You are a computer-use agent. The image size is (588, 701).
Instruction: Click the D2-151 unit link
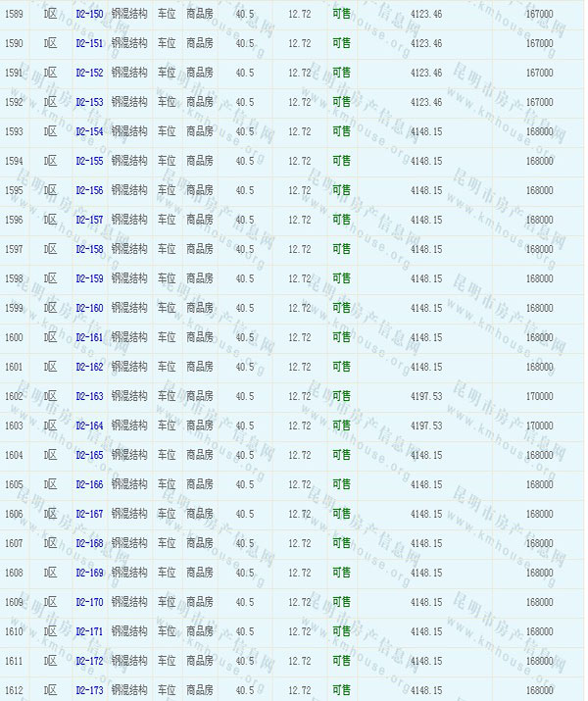pos(89,44)
